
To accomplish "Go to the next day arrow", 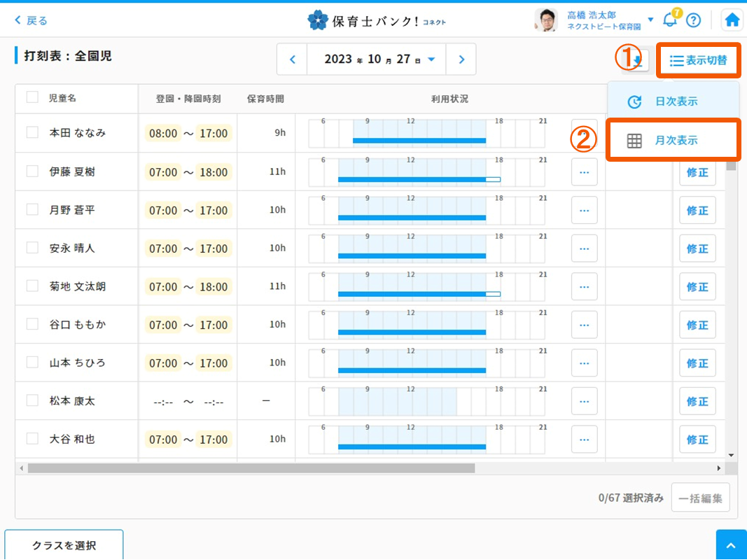I will [461, 59].
